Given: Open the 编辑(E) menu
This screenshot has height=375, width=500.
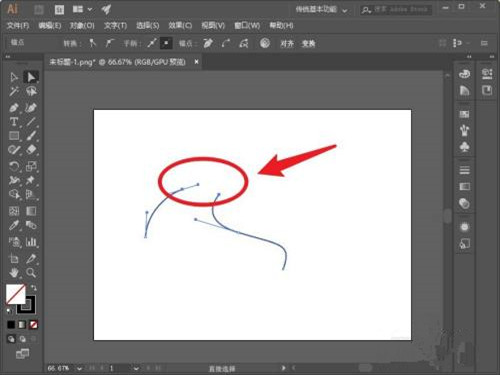Looking at the screenshot, I should click(50, 25).
